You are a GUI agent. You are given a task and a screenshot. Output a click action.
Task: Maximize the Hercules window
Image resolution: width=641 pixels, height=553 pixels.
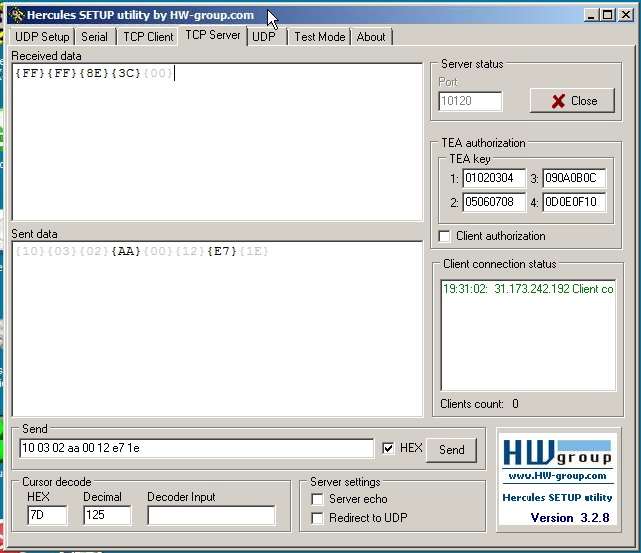point(607,15)
